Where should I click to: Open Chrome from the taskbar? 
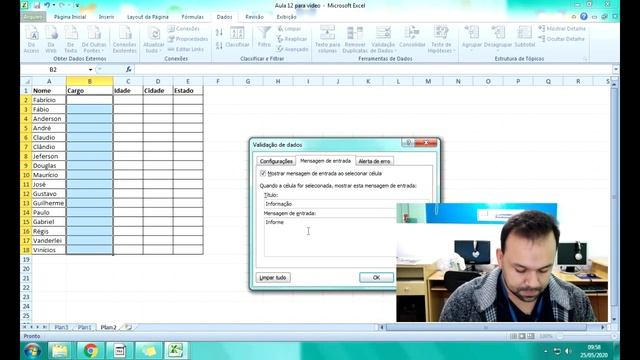(x=91, y=351)
